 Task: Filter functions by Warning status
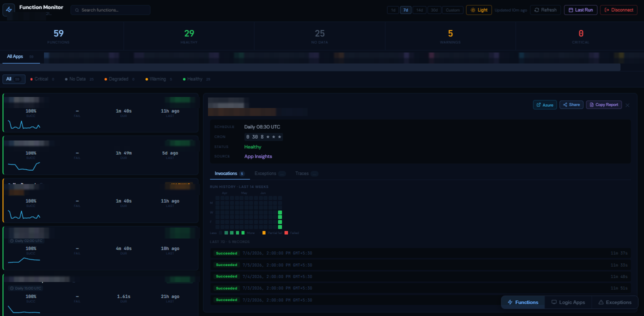click(x=158, y=79)
